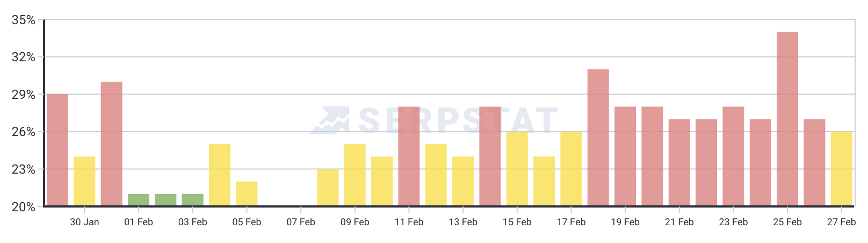Click the 20% y-axis label
Screen dimensions: 868x243
pos(23,207)
